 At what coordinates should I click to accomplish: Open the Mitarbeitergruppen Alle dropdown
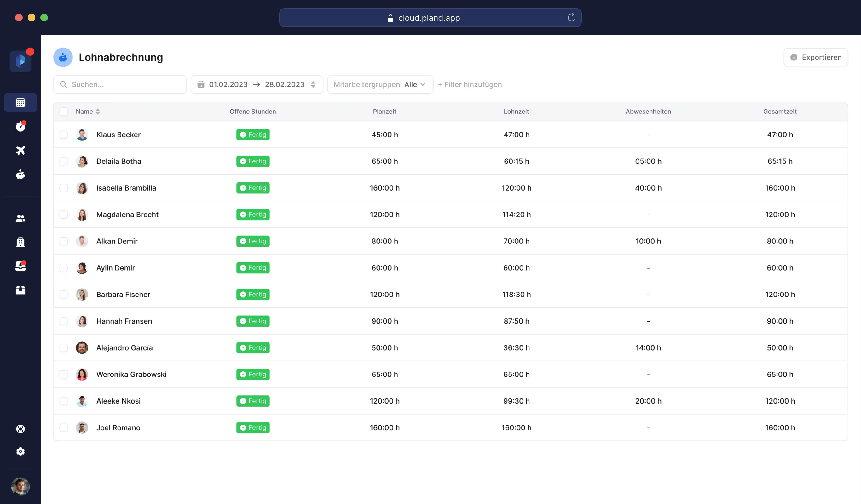tap(380, 84)
